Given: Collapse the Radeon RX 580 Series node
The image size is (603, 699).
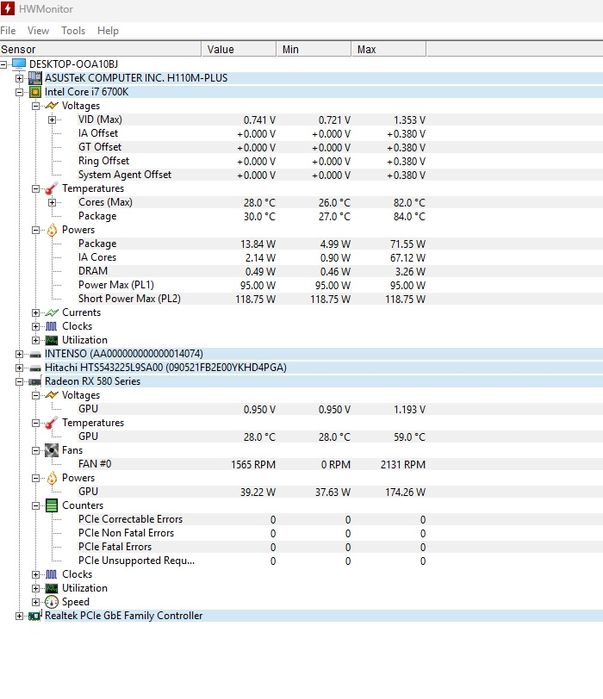Looking at the screenshot, I should [x=19, y=382].
